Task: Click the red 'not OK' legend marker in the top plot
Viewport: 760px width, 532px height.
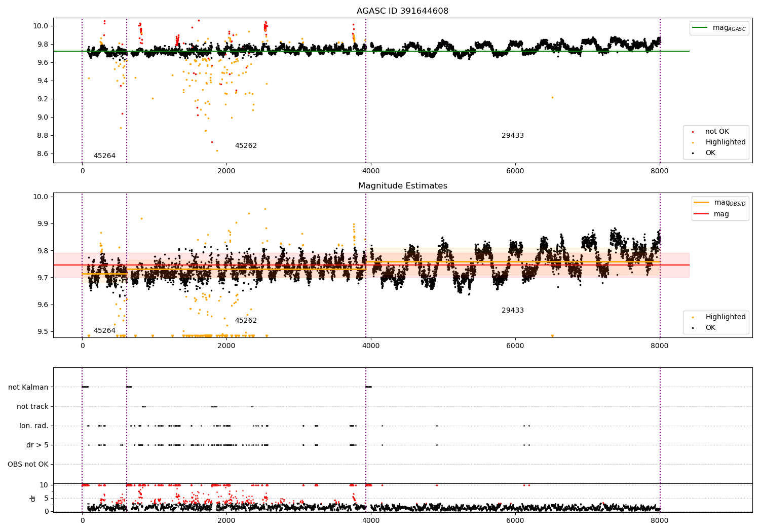Action: pyautogui.click(x=693, y=132)
